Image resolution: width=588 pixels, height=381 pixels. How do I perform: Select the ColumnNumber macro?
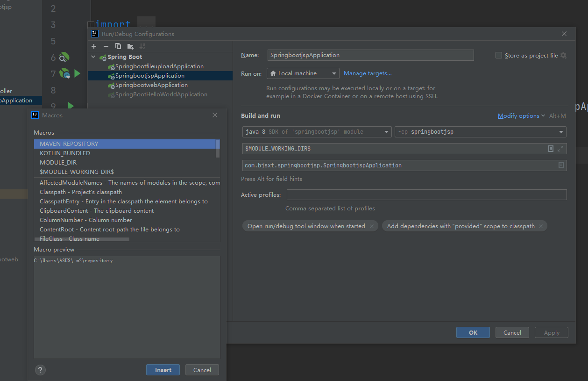click(x=127, y=220)
